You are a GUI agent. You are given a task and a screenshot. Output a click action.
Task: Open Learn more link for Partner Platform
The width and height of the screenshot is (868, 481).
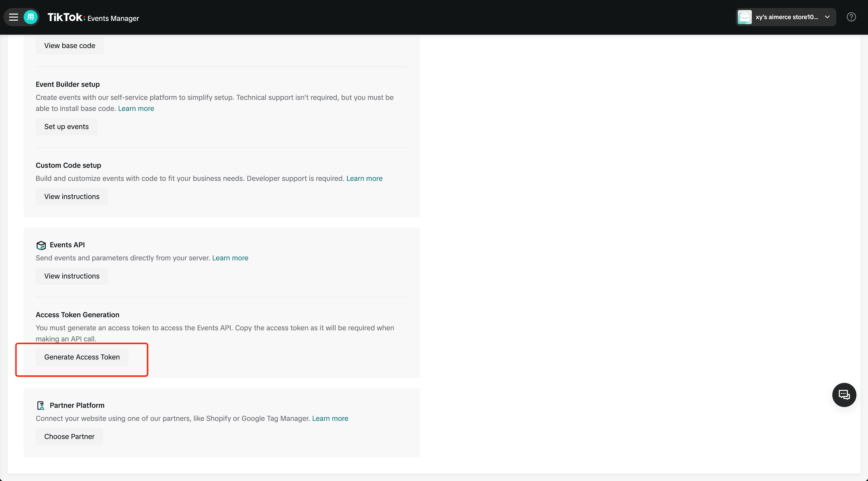pyautogui.click(x=330, y=418)
